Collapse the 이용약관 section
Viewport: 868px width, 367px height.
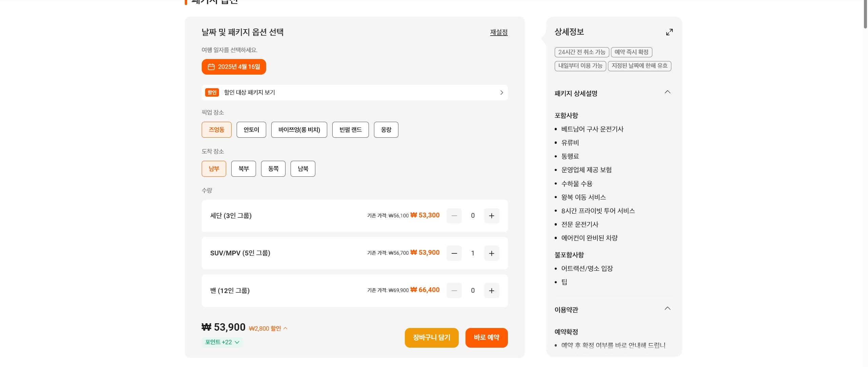click(x=667, y=309)
